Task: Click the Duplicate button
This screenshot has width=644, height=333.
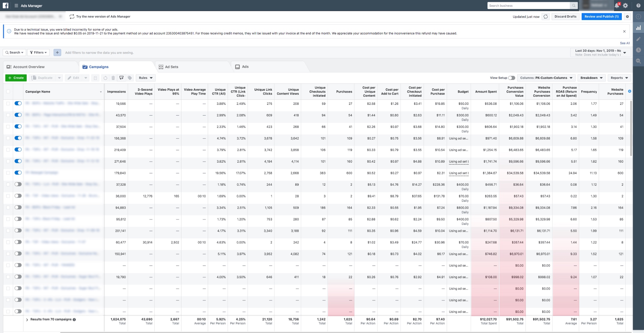Action: point(42,78)
